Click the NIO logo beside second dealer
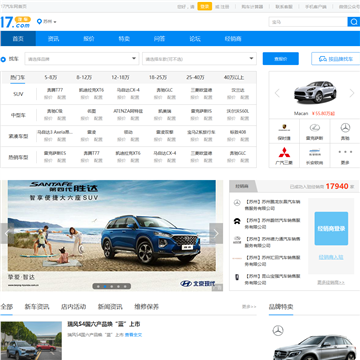Image resolution: width=360 pixels, height=360 pixels. pos(237,221)
